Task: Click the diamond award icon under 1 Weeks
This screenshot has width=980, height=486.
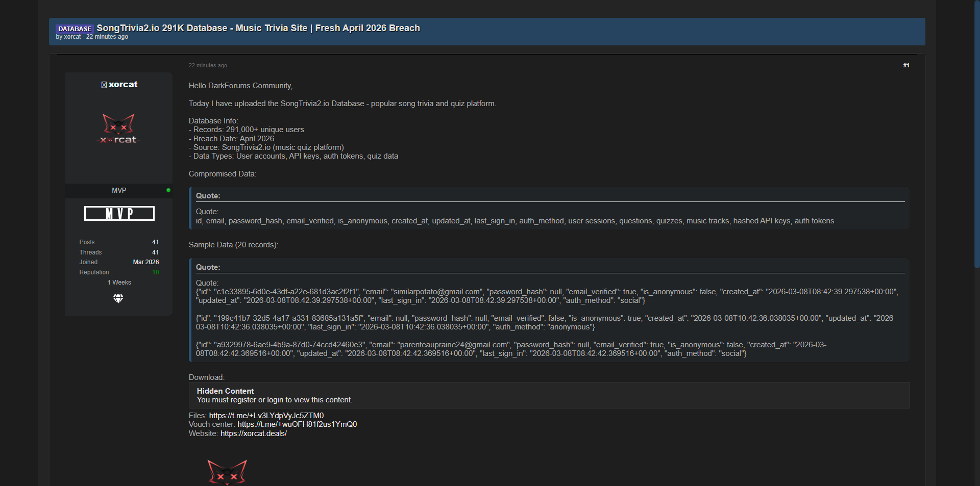Action: (x=118, y=299)
